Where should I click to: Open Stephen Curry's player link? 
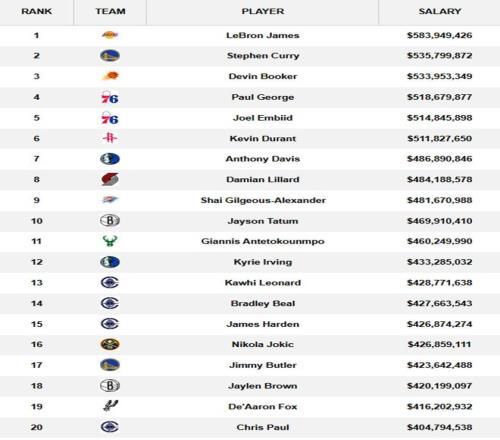(263, 56)
